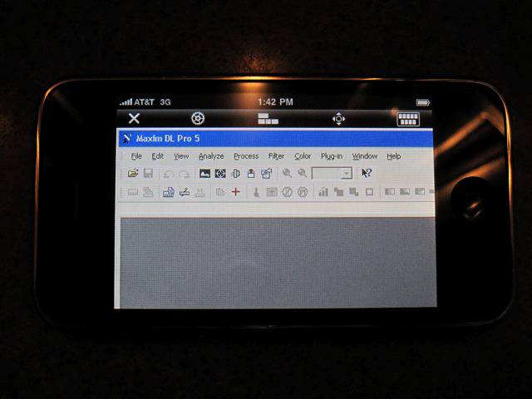Click the Zoom Out magnifier icon
The height and width of the screenshot is (399, 532).
302,174
